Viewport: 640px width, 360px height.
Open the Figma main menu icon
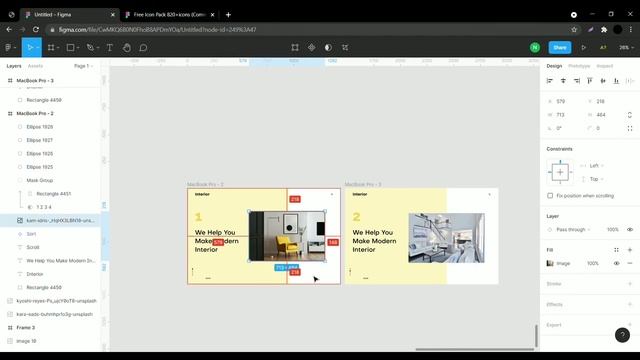(x=8, y=48)
